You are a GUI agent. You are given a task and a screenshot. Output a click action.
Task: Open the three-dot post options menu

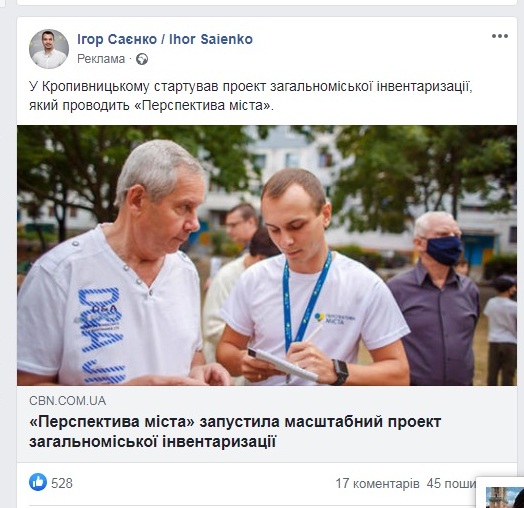[500, 36]
